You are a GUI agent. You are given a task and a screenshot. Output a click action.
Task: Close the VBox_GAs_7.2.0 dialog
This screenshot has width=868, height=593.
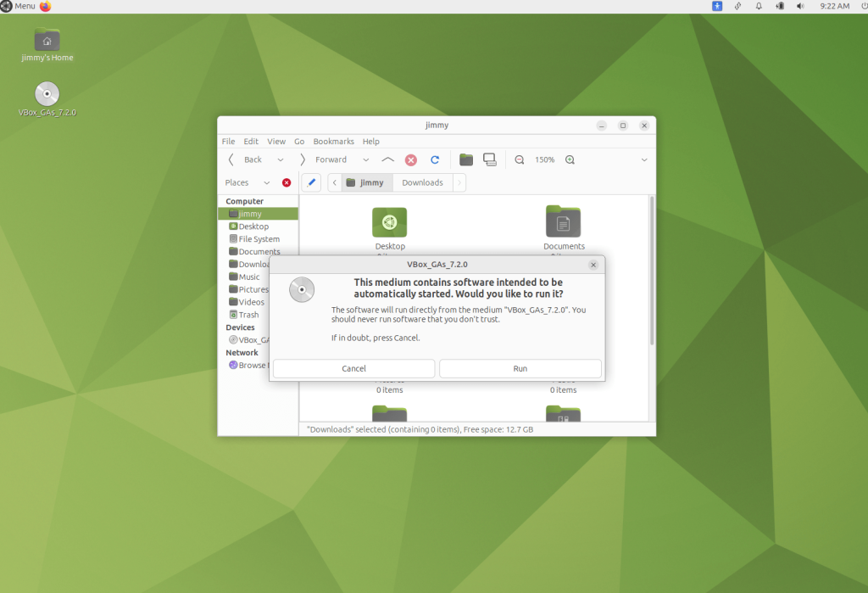[x=593, y=265]
